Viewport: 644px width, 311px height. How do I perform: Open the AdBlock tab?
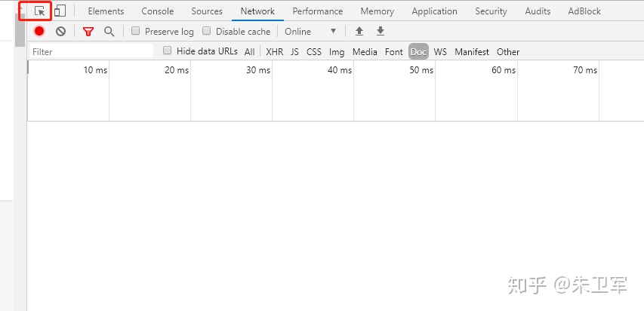(x=584, y=11)
